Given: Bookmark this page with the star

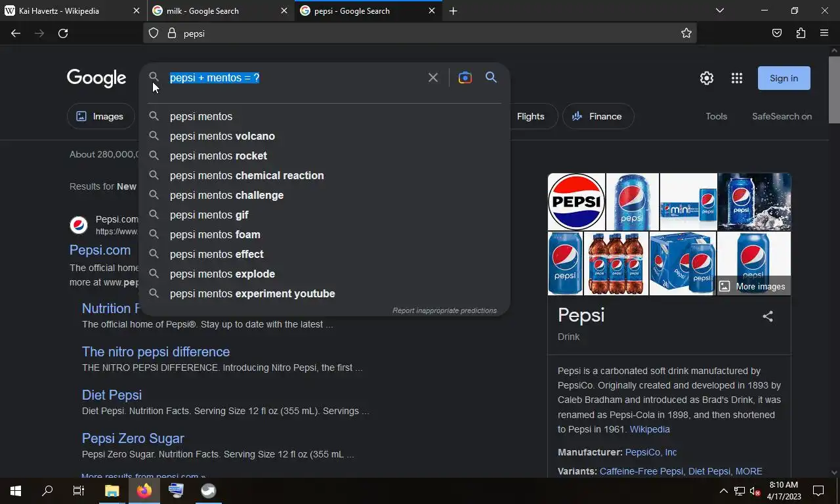Looking at the screenshot, I should (x=686, y=33).
